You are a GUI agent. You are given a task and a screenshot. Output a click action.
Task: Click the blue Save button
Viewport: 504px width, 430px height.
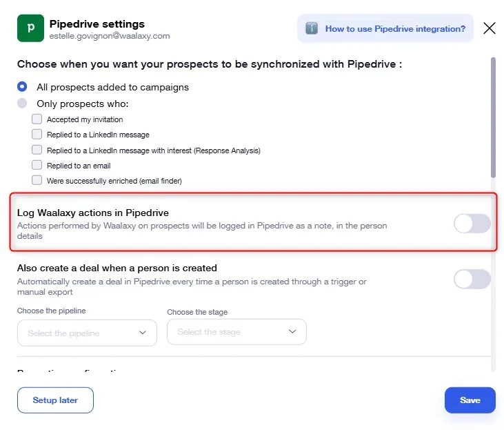(x=470, y=400)
